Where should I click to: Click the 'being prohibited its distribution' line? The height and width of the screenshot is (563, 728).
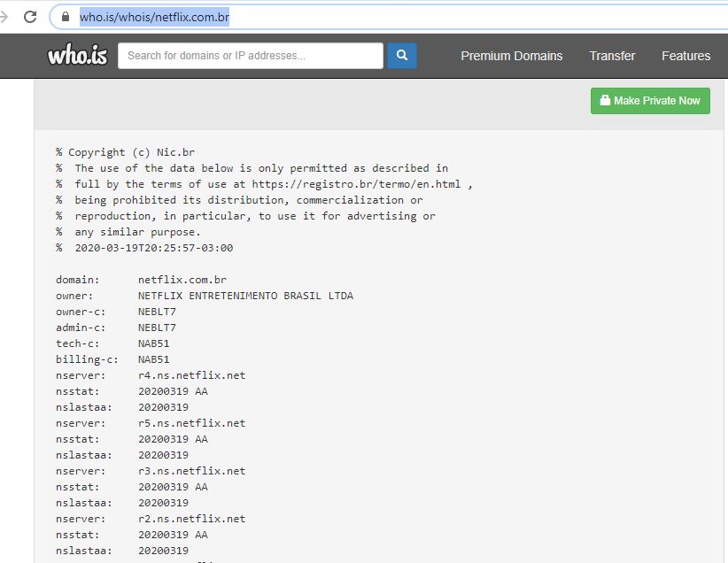pyautogui.click(x=239, y=200)
